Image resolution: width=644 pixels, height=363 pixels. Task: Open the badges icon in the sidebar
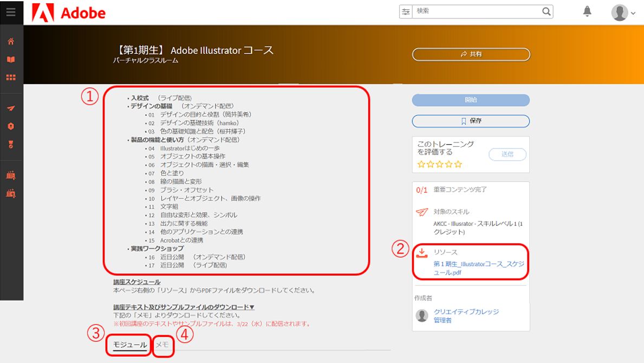pos(12,125)
